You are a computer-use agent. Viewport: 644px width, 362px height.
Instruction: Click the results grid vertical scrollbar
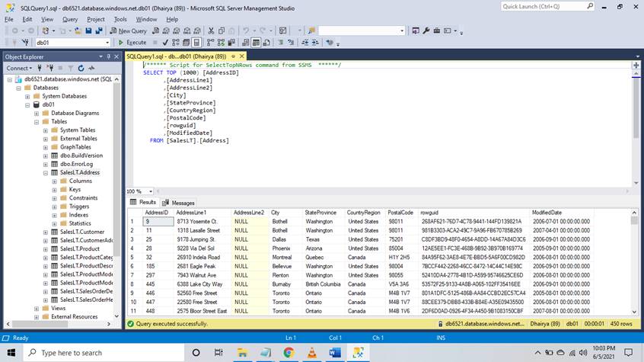coord(634,262)
